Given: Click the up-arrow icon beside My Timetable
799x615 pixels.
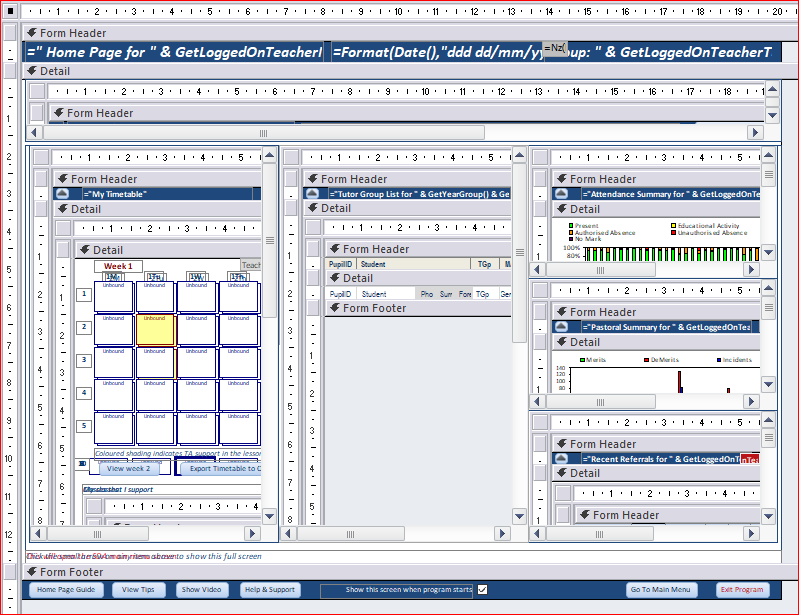Looking at the screenshot, I should click(62, 194).
